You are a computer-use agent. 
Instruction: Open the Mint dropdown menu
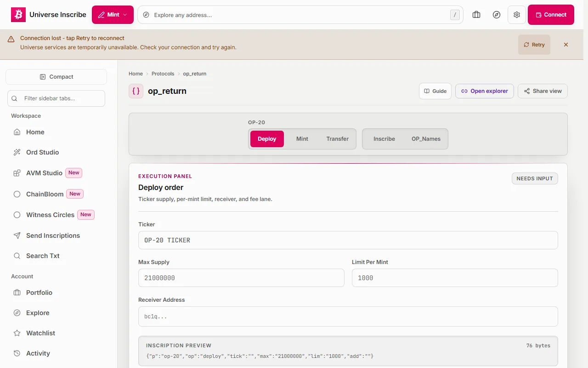click(113, 15)
